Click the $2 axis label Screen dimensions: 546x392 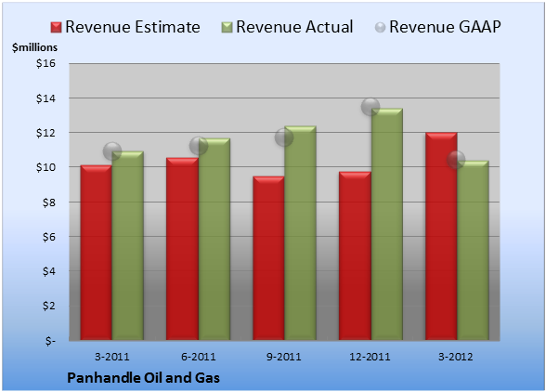pos(48,306)
